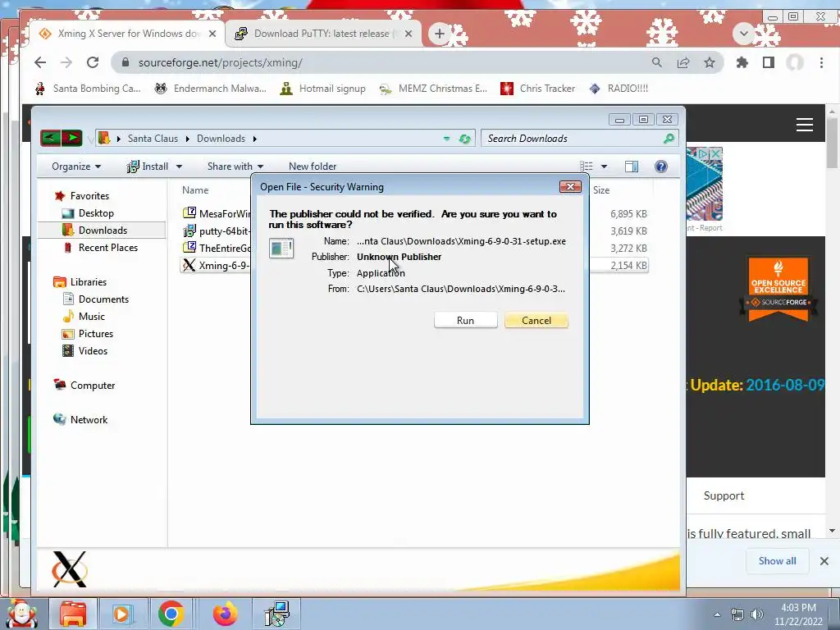The width and height of the screenshot is (840, 630).
Task: Open the Install dropdown arrow
Action: (179, 167)
